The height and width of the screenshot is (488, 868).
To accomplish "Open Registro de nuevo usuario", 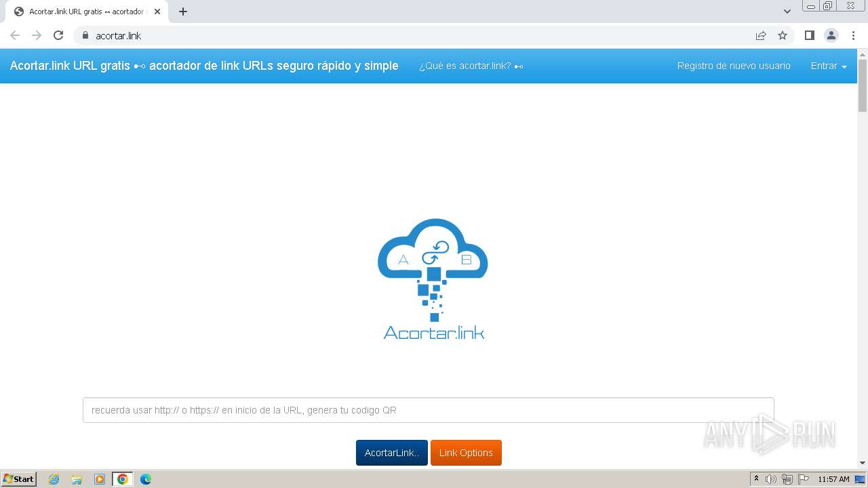I will [x=734, y=66].
